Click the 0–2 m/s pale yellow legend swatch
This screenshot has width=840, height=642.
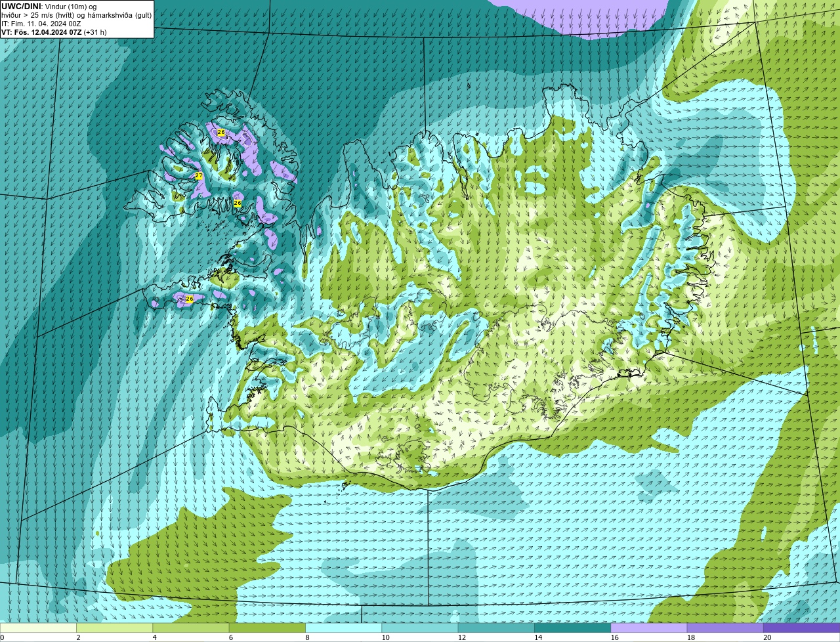(x=39, y=628)
